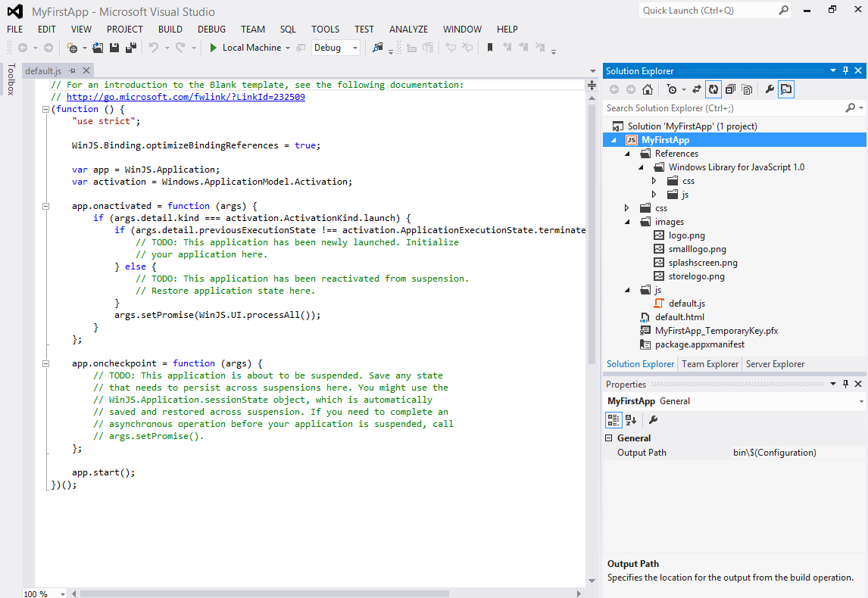Click the Pending Changes Filter clock icon
Image resolution: width=868 pixels, height=598 pixels.
[672, 89]
